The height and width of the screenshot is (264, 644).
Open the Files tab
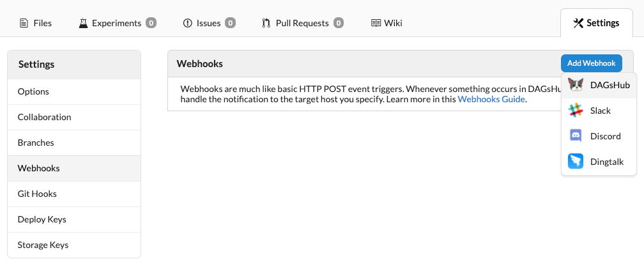(36, 23)
